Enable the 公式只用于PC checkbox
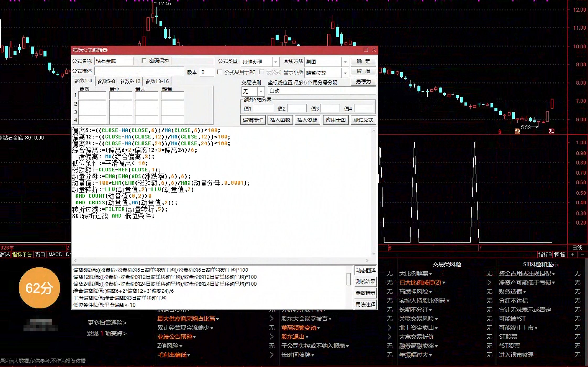588x367 pixels. pyautogui.click(x=220, y=72)
